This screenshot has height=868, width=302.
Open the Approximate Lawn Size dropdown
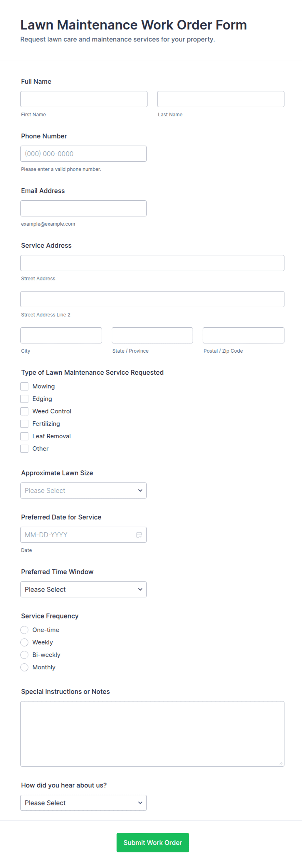[83, 490]
